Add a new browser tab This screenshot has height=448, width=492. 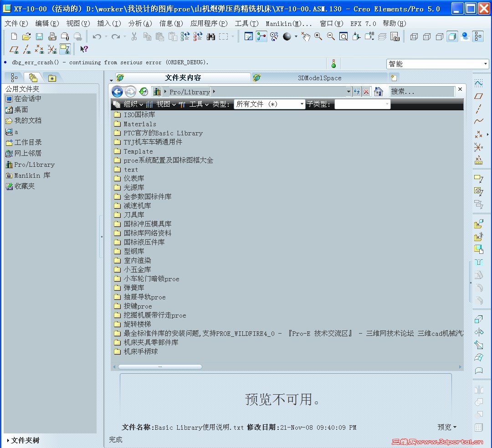click(394, 77)
